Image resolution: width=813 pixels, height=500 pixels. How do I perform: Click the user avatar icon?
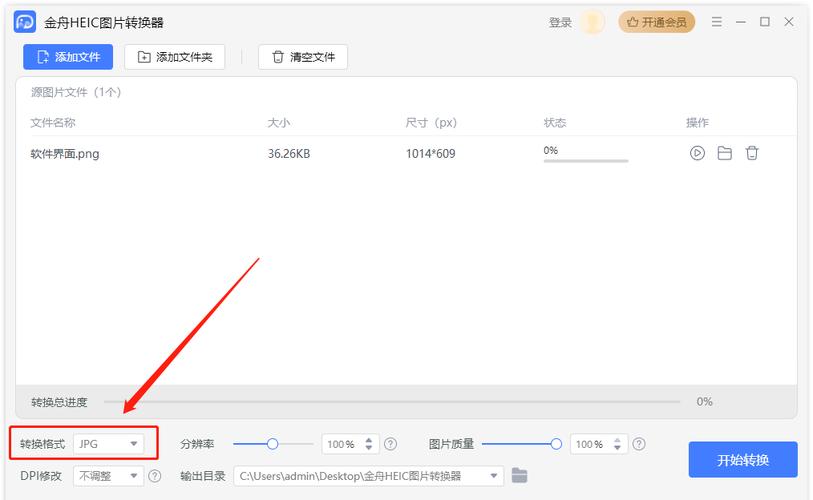point(592,22)
